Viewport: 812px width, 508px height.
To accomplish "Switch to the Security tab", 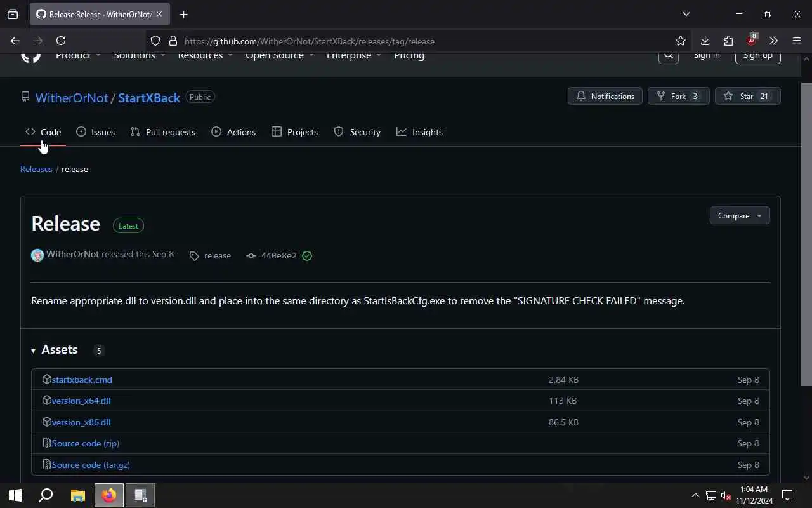I will [357, 132].
